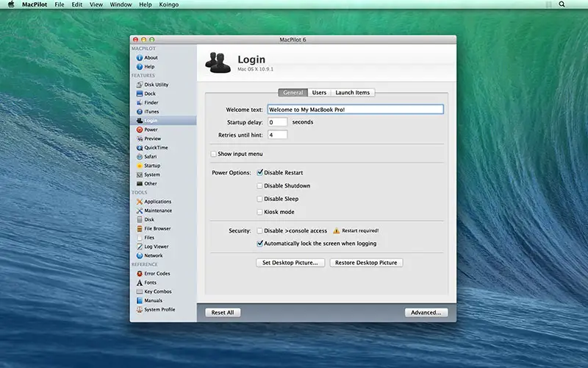Enable the Show input menu checkbox
Image resolution: width=588 pixels, height=368 pixels.
point(213,154)
